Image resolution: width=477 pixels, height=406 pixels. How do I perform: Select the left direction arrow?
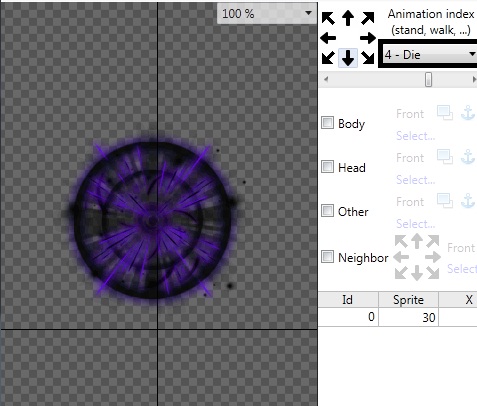328,38
